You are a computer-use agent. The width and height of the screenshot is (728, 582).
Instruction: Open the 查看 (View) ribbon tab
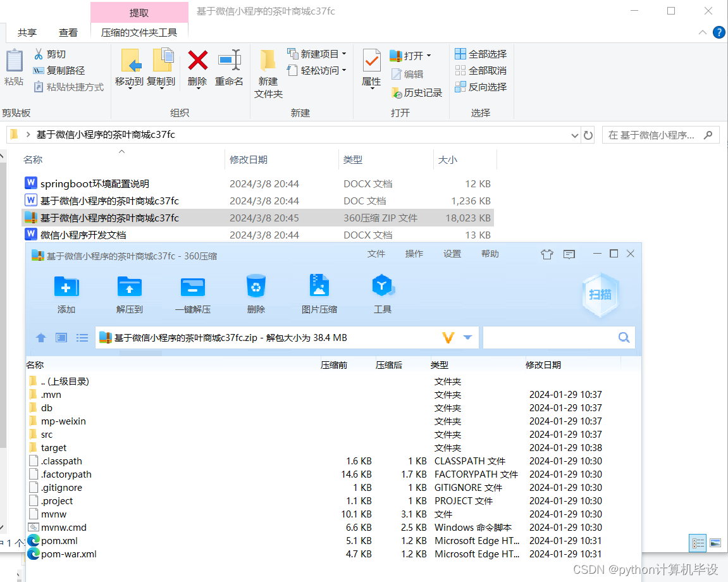(x=68, y=32)
